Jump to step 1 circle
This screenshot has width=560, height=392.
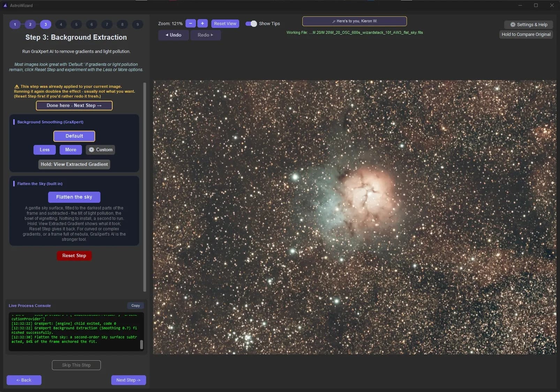click(15, 24)
